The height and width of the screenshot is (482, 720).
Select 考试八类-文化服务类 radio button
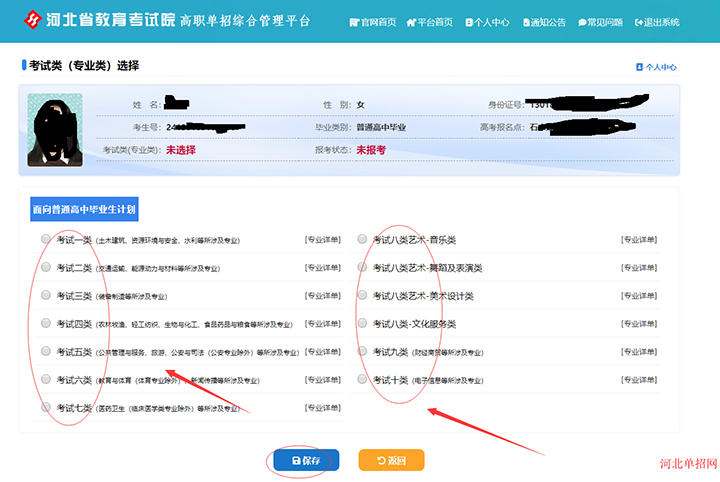tap(362, 323)
